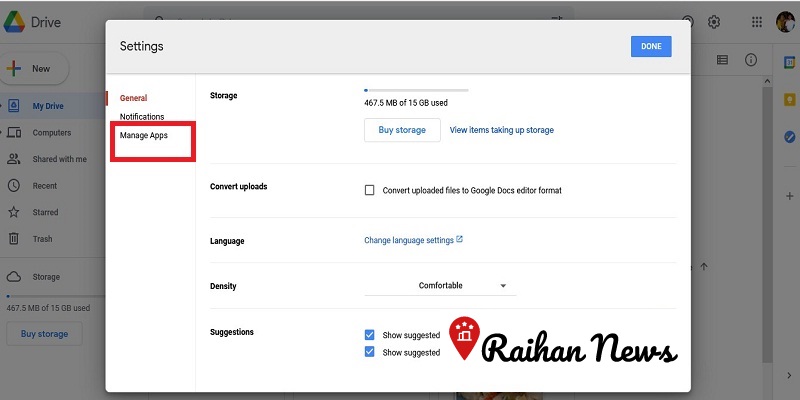Open Computers in sidebar
800x400 pixels.
point(52,133)
